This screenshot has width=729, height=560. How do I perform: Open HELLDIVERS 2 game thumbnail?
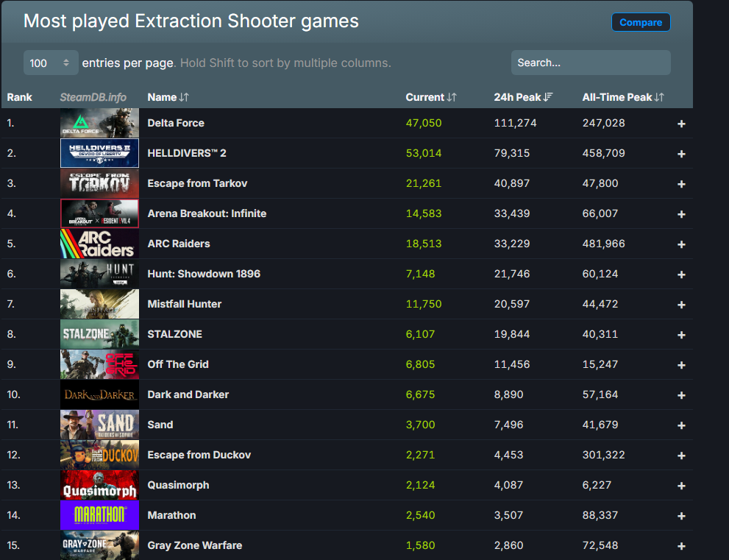pos(99,153)
